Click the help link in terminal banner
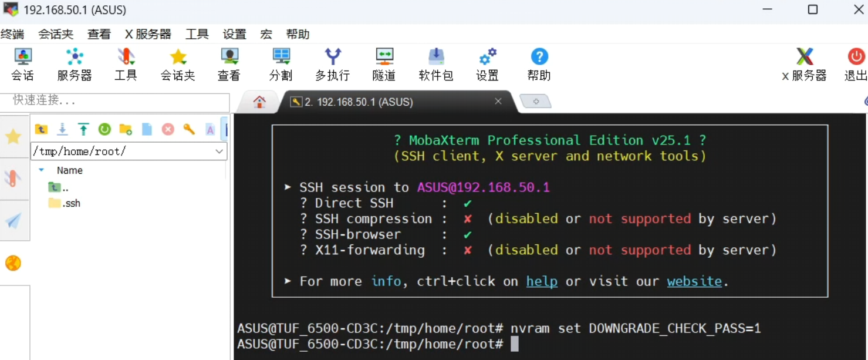This screenshot has width=868, height=360. point(542,281)
